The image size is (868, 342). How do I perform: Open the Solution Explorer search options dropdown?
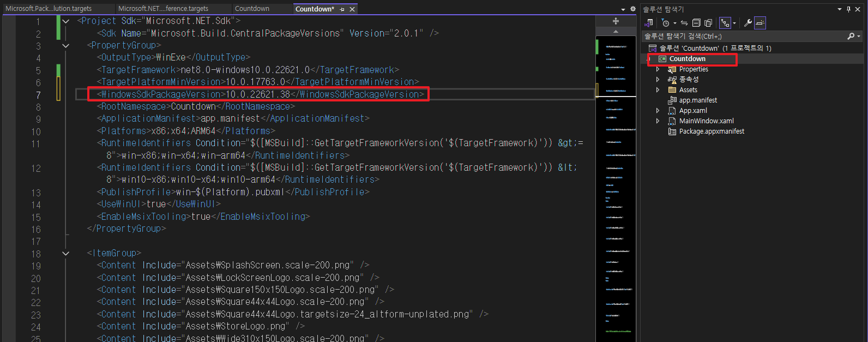(x=859, y=36)
